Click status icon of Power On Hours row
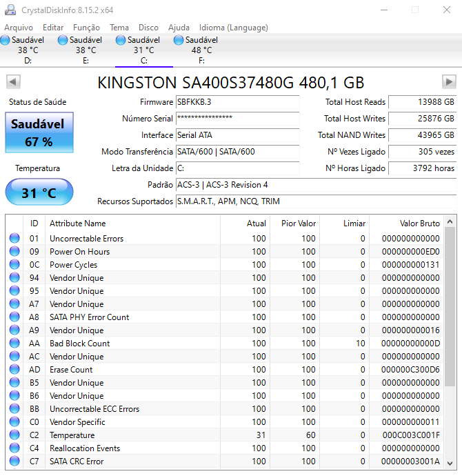Image resolution: width=462 pixels, height=476 pixels. [14, 251]
